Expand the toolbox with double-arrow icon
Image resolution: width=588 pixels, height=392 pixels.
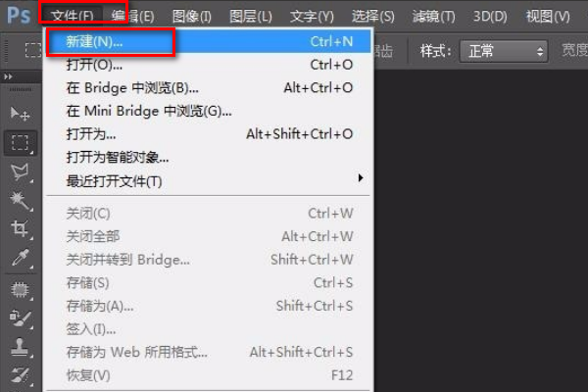point(8,76)
